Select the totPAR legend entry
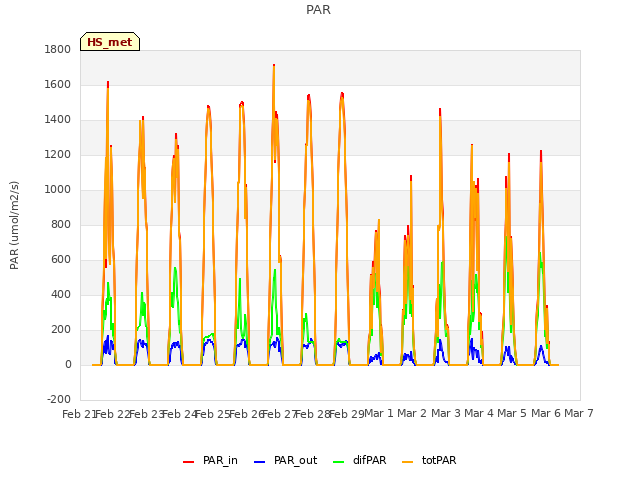The width and height of the screenshot is (640, 480). tap(429, 460)
